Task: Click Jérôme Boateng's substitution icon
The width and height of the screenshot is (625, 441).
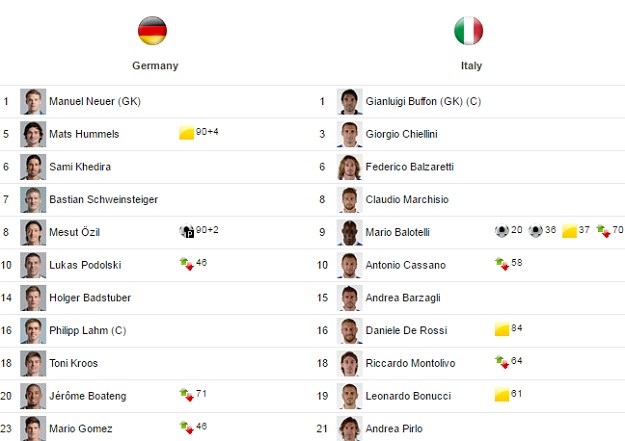Action: (x=187, y=395)
